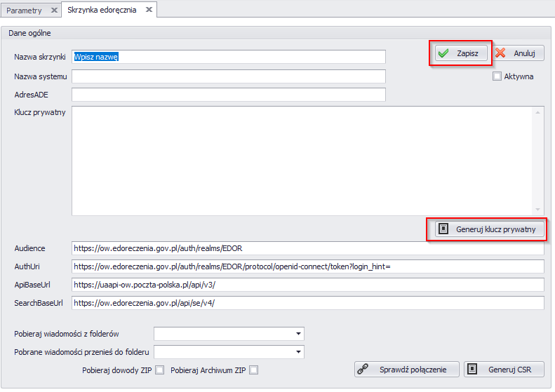Close the Parametry tab
This screenshot has width=555, height=392.
54,10
